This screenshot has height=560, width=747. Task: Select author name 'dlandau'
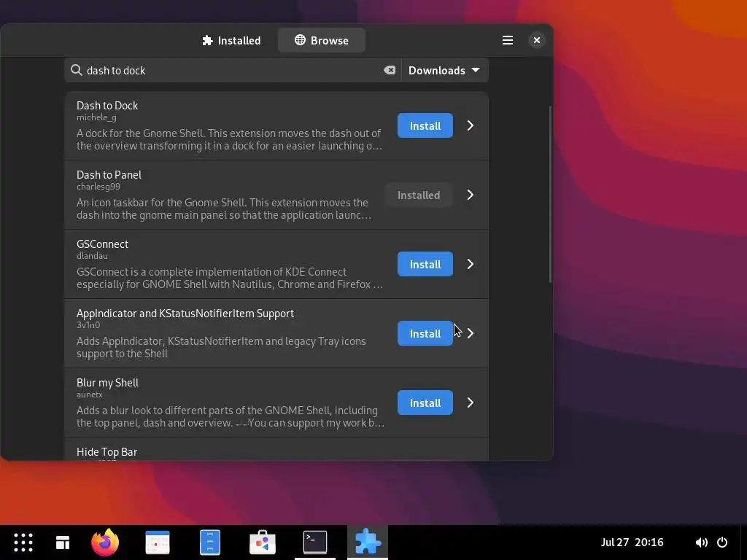[92, 256]
